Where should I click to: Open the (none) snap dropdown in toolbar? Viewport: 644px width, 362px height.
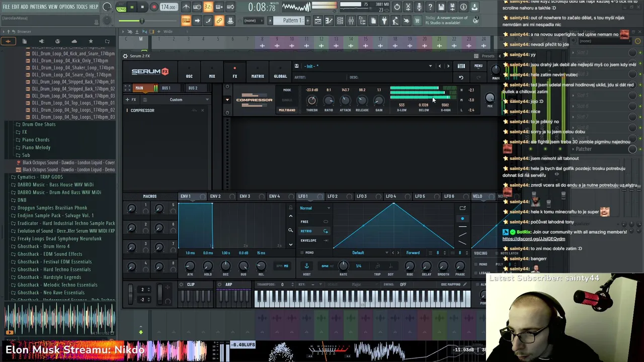coord(251,21)
